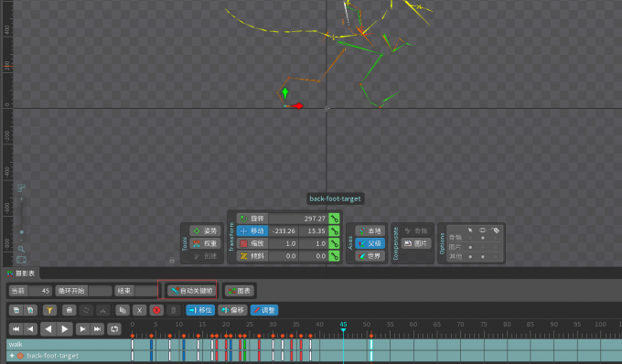Click the translate X value -233.26
622x364 pixels.
point(284,230)
